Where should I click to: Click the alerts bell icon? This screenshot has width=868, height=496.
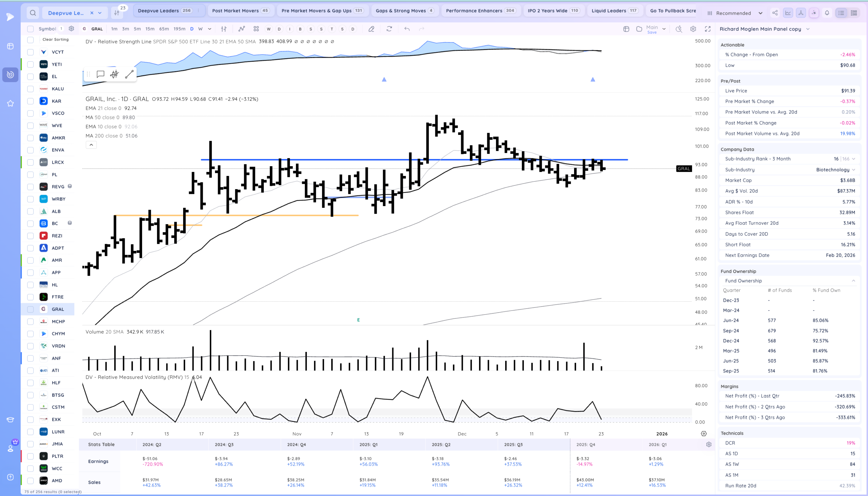coord(827,13)
